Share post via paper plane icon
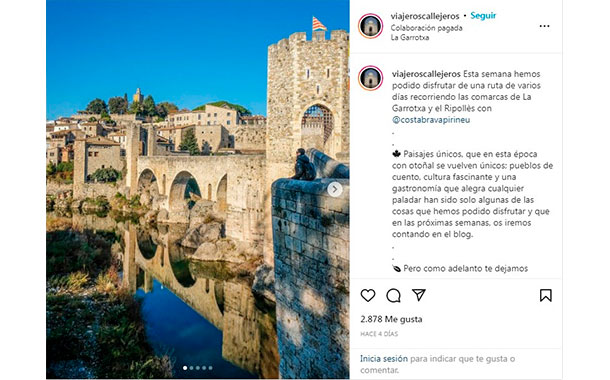This screenshot has height=380, width=610. [x=419, y=295]
